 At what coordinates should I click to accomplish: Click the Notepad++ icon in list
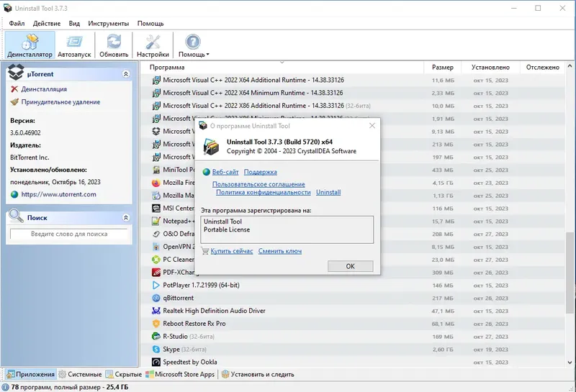coord(156,222)
